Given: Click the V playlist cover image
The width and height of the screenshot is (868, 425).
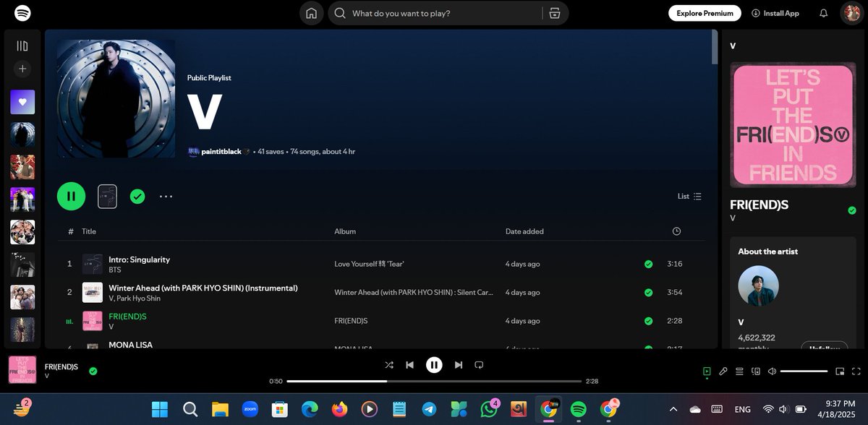Looking at the screenshot, I should 116,98.
